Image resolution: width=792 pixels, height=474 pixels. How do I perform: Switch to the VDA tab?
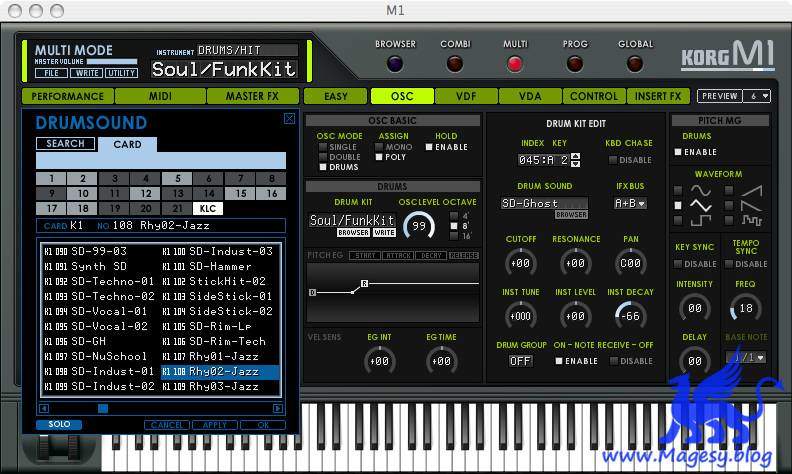click(x=530, y=96)
